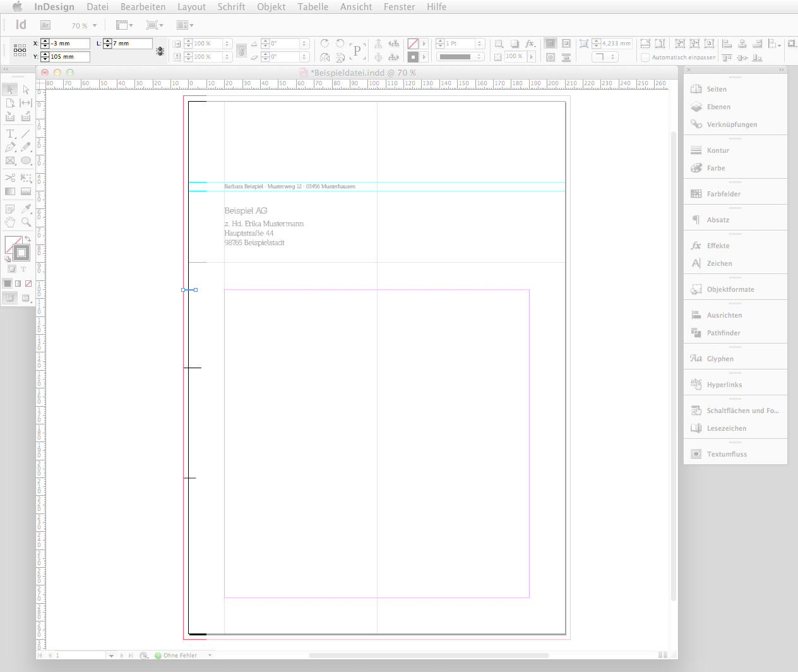
Task: Select the Eyedropper tool
Action: click(27, 208)
